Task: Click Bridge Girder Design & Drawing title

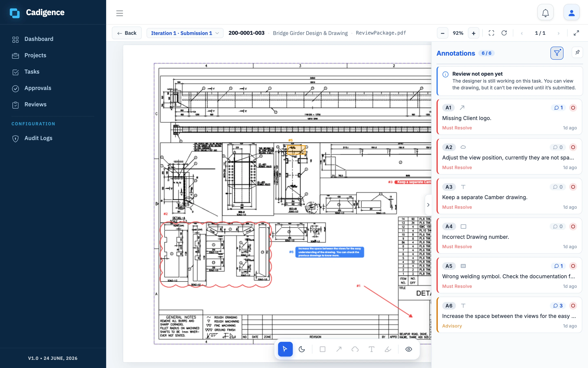Action: pos(310,33)
